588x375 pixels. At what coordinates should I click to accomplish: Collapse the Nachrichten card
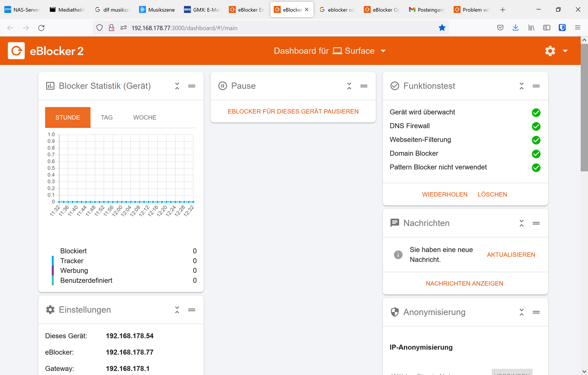tap(521, 223)
